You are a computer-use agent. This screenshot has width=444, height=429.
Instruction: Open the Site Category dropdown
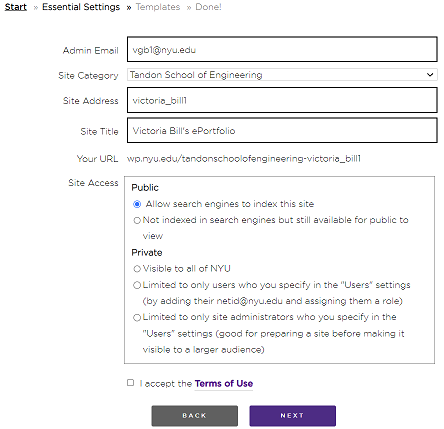282,75
